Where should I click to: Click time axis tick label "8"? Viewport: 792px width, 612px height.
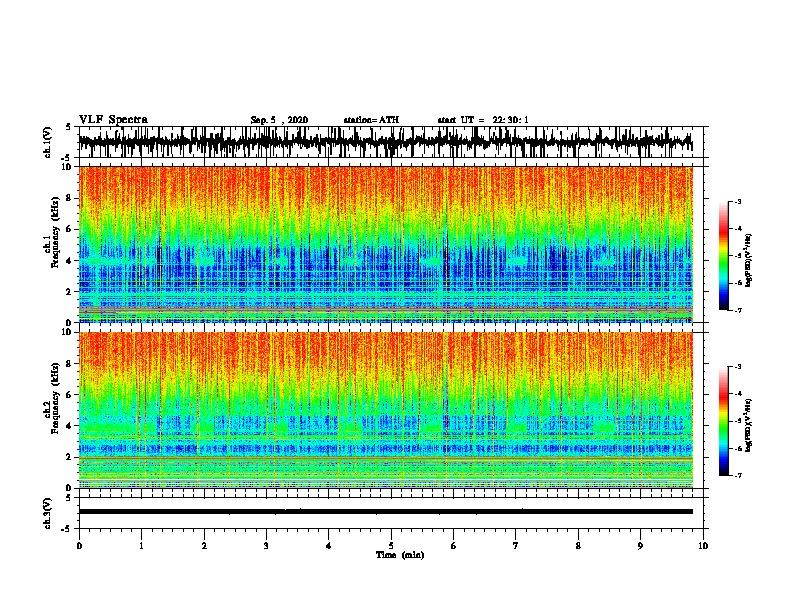(578, 546)
